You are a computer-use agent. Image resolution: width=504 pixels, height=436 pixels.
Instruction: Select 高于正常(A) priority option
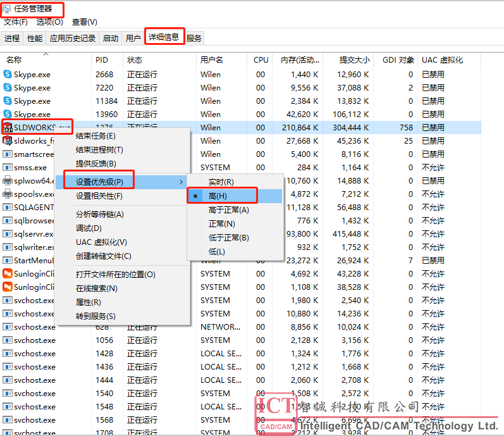235,210
